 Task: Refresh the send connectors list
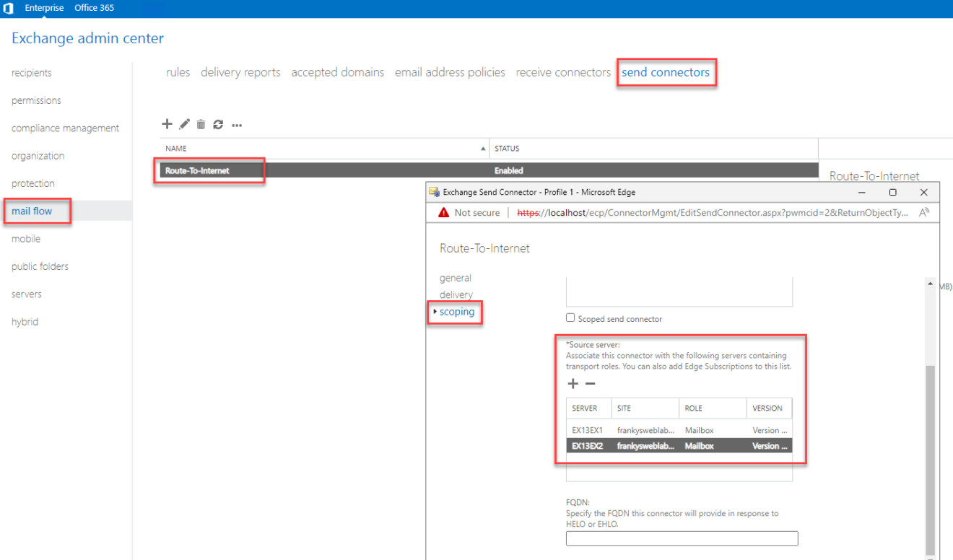point(218,124)
